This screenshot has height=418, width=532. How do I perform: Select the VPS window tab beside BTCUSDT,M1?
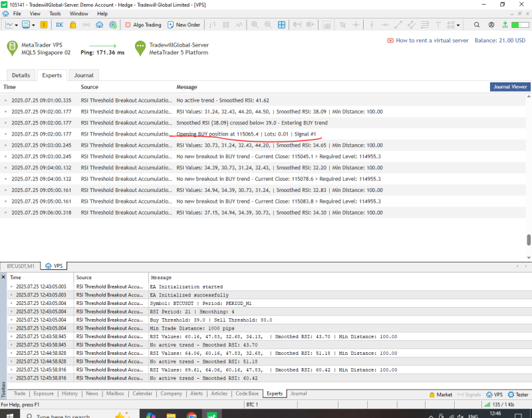point(54,266)
